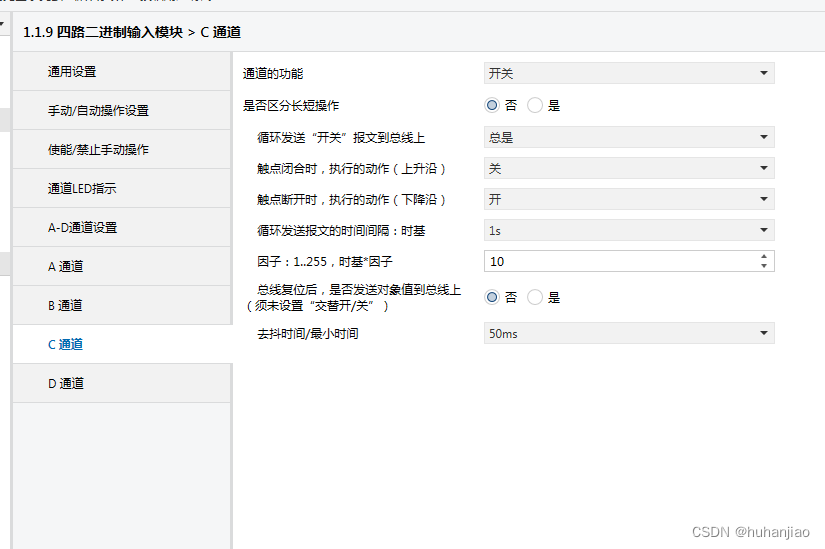Expand the 通道的功能 dropdown

click(x=629, y=73)
